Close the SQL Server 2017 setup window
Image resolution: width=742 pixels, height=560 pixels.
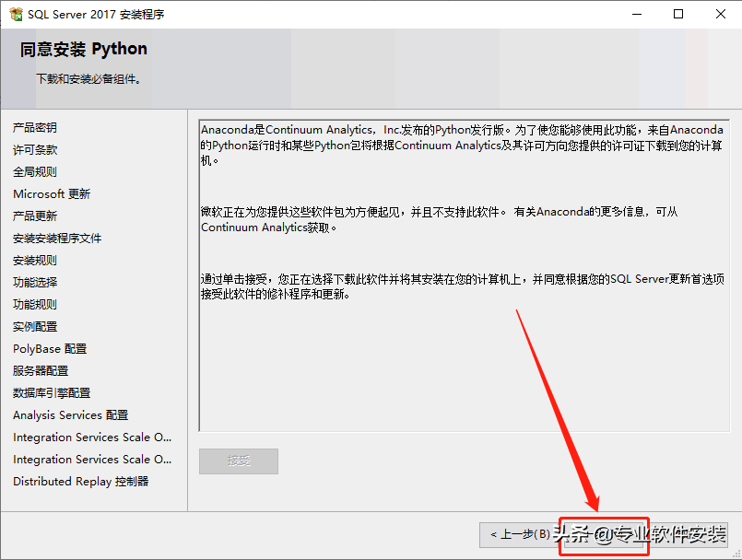[722, 15]
